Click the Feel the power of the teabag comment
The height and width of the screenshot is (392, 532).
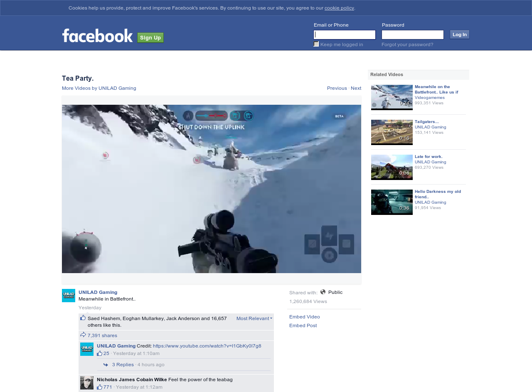coord(200,380)
